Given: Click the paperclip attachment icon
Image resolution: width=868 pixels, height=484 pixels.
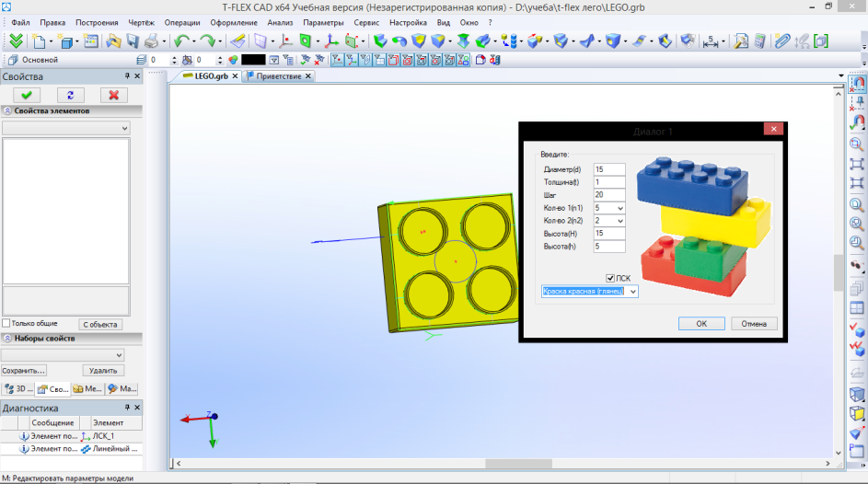Looking at the screenshot, I should tap(782, 41).
